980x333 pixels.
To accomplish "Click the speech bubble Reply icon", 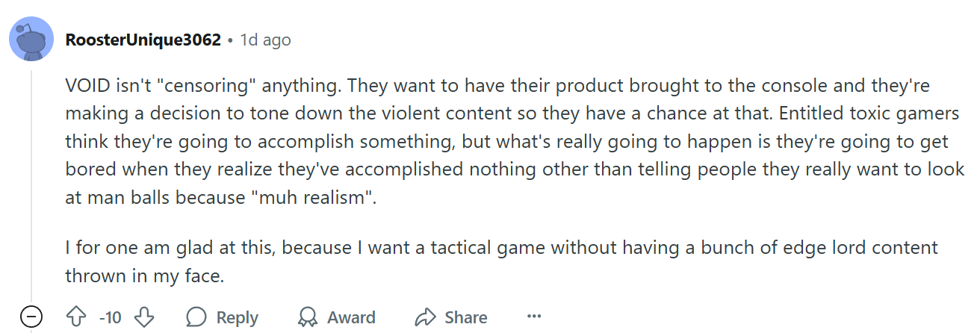I will (x=196, y=317).
